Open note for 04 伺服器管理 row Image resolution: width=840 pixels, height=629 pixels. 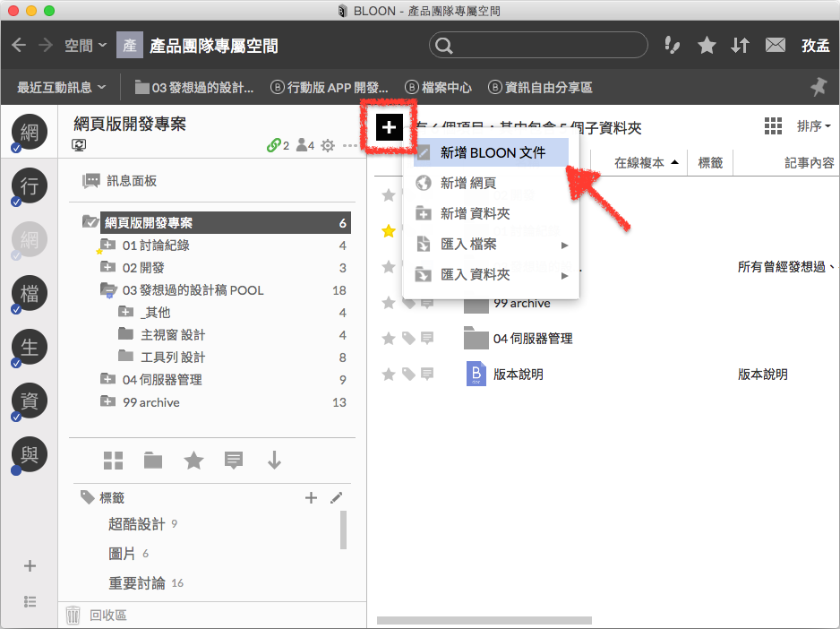[x=427, y=339]
